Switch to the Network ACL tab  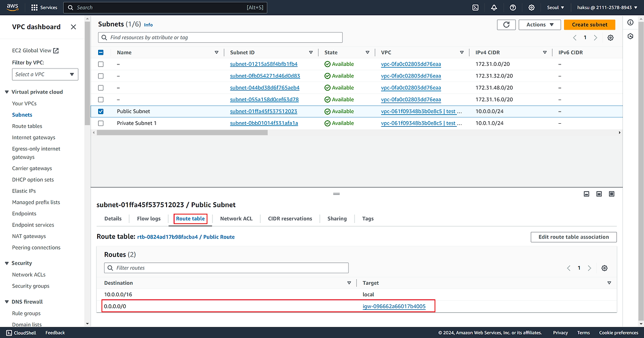(236, 219)
